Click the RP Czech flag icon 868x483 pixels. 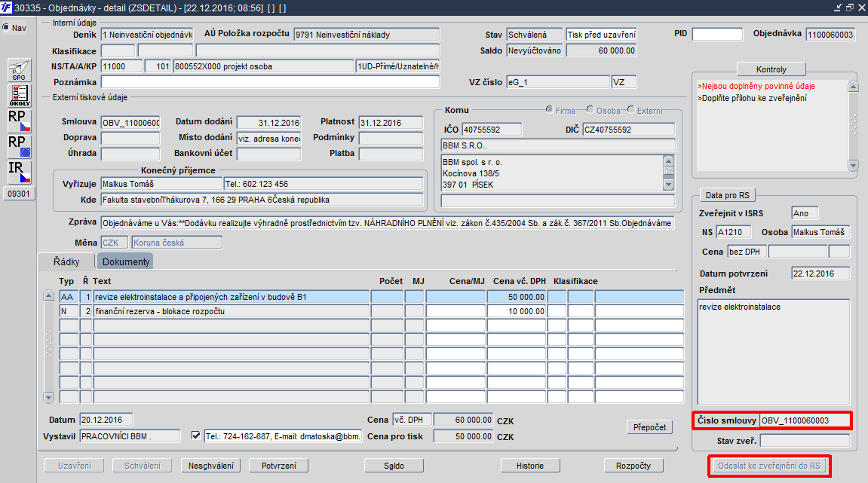pos(20,121)
